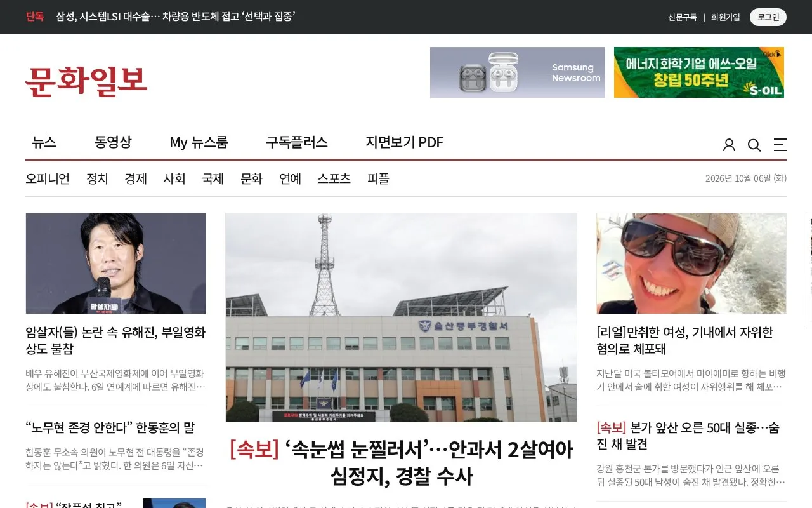Select the 뉴스 main menu
The width and height of the screenshot is (812, 508).
[44, 142]
